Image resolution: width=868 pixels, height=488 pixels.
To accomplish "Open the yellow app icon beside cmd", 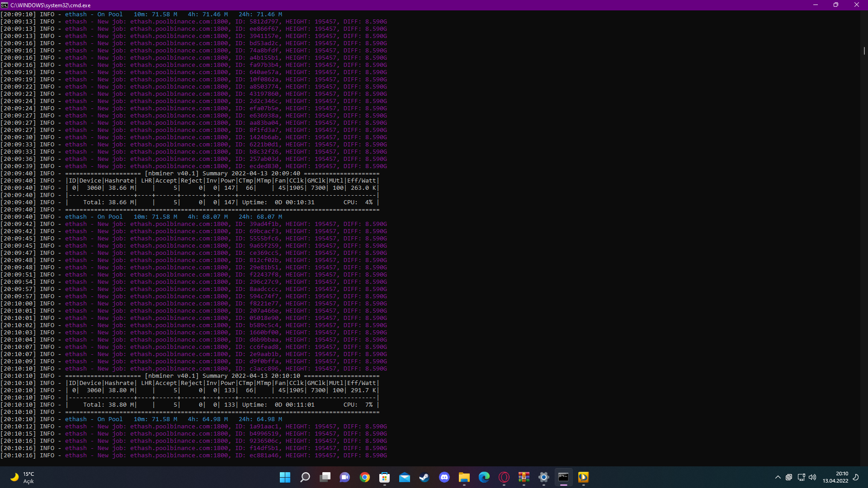I will click(584, 477).
